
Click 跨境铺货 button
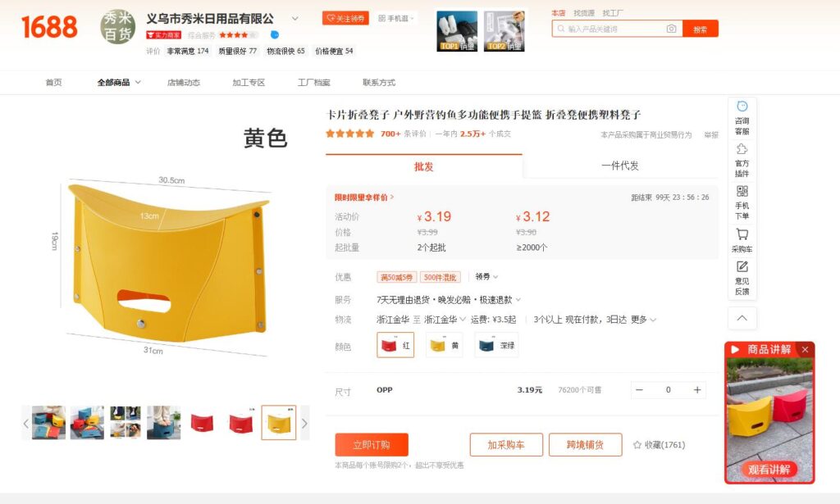(586, 445)
